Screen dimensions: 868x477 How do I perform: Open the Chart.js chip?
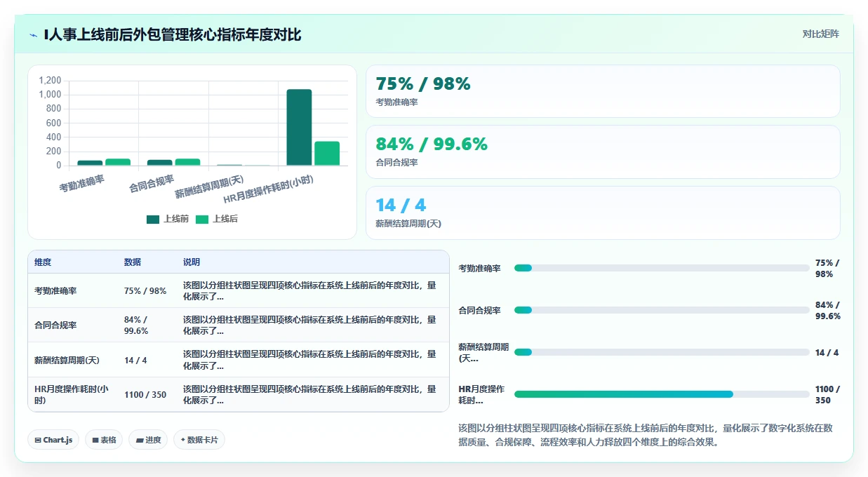pos(54,440)
